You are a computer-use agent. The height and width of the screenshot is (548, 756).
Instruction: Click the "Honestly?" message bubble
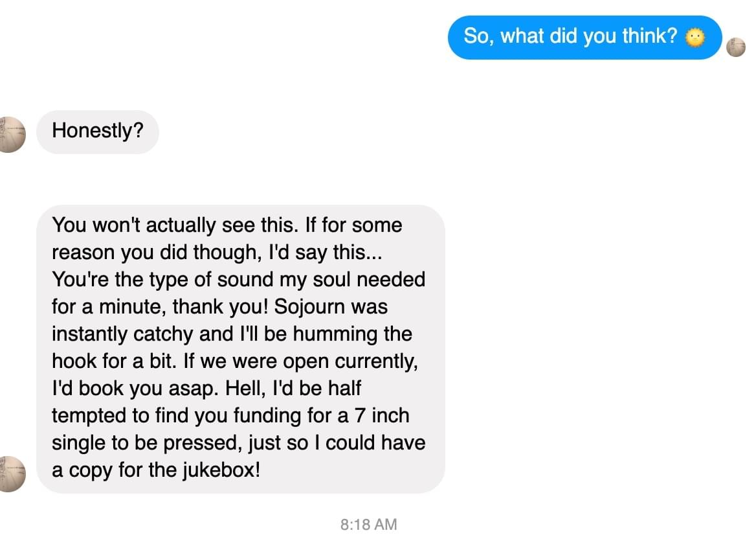97,131
